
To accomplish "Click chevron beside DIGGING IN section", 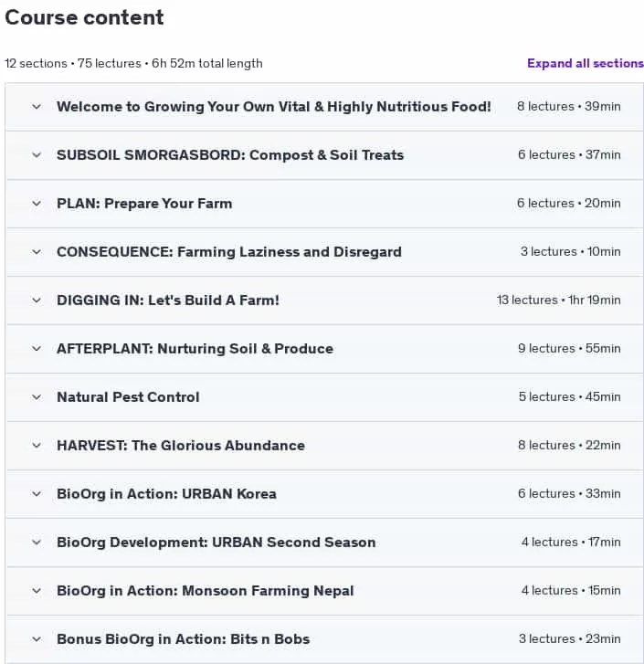I will [37, 300].
